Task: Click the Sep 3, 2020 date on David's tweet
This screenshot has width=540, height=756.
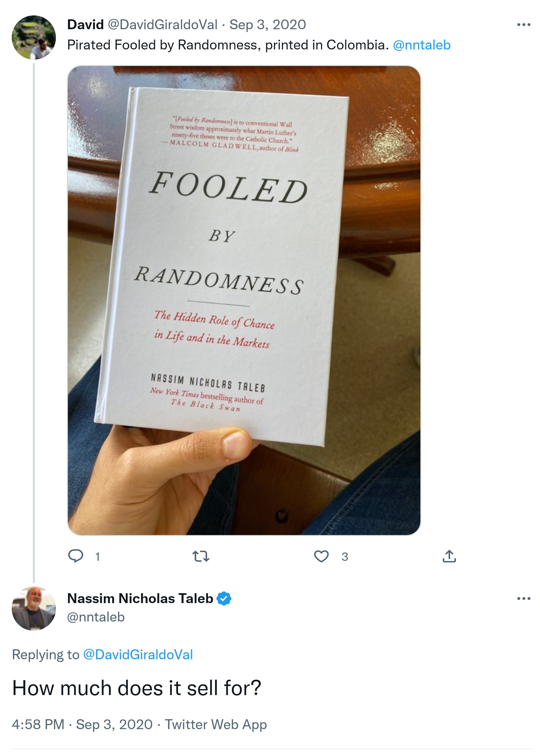Action: (x=268, y=25)
